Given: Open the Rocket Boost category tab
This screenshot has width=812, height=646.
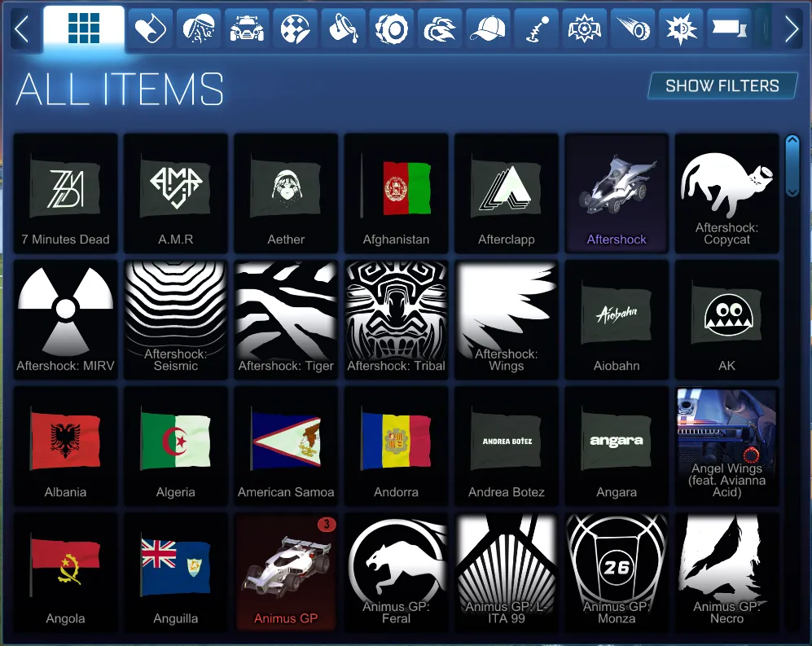Looking at the screenshot, I should [x=440, y=29].
